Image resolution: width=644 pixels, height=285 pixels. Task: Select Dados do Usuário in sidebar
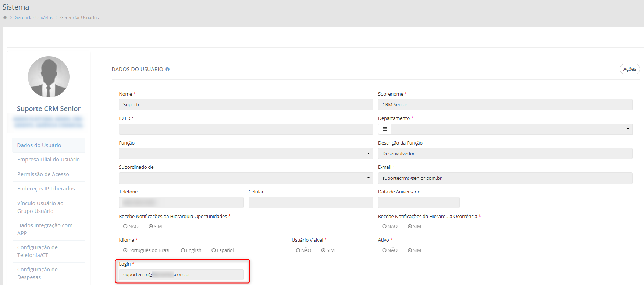pyautogui.click(x=49, y=145)
